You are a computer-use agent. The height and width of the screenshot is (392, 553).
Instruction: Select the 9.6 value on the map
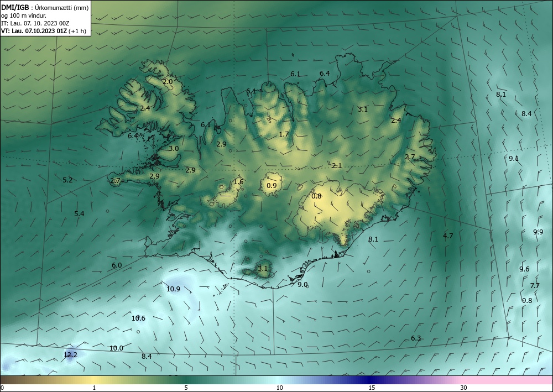coord(524,269)
